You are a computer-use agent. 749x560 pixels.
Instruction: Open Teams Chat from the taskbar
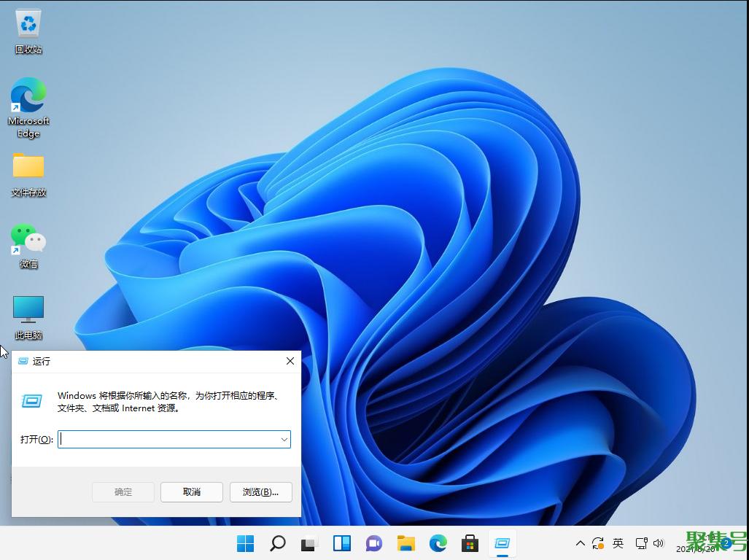pos(373,543)
